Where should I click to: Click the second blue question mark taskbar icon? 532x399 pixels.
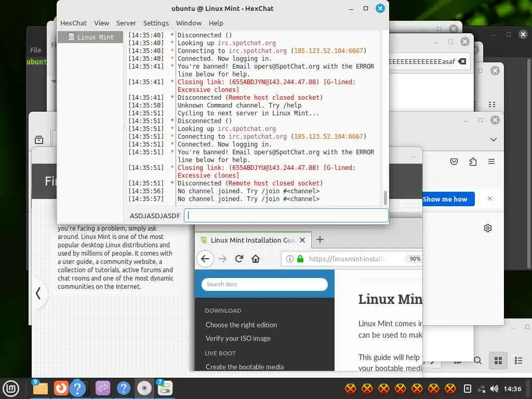pyautogui.click(x=124, y=388)
